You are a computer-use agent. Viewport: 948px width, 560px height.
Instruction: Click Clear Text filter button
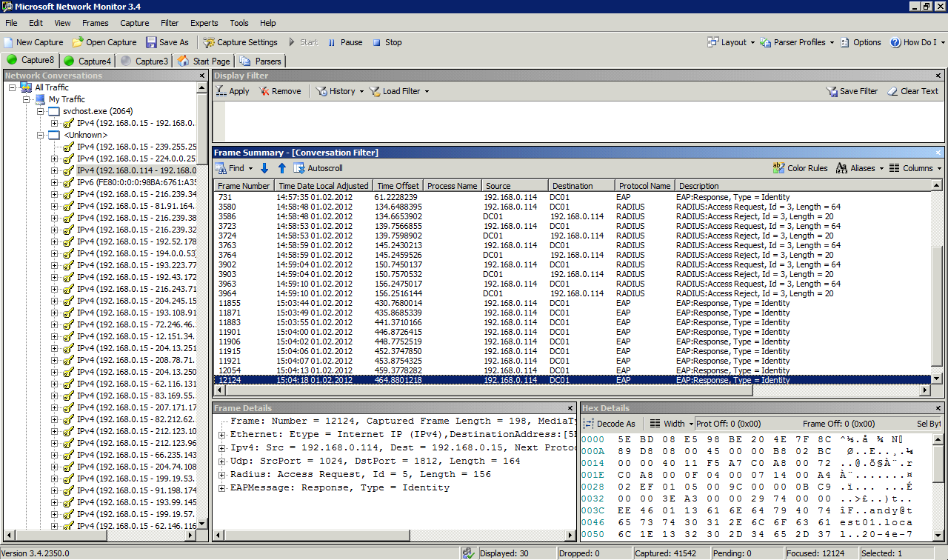tap(912, 91)
